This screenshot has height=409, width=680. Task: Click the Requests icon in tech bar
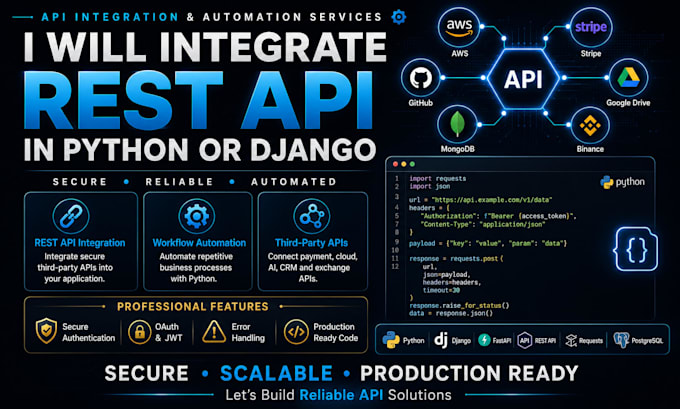point(571,340)
